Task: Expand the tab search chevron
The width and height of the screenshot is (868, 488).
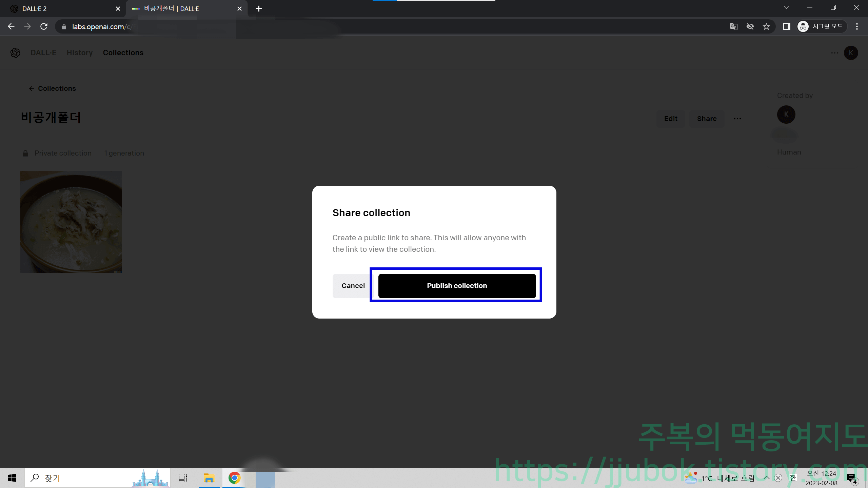Action: 786,7
